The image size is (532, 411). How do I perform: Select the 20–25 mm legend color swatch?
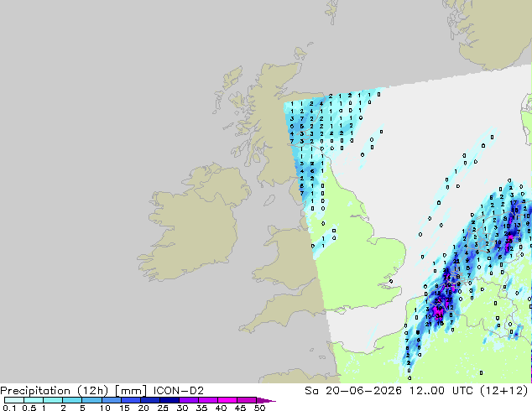[x=149, y=400]
